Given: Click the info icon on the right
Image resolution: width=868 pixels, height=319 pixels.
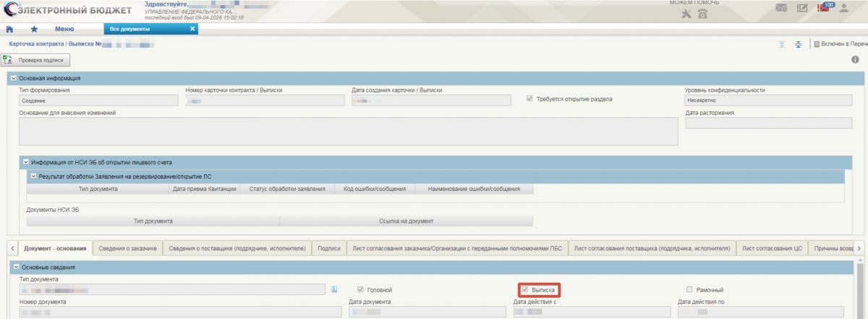Looking at the screenshot, I should (855, 60).
